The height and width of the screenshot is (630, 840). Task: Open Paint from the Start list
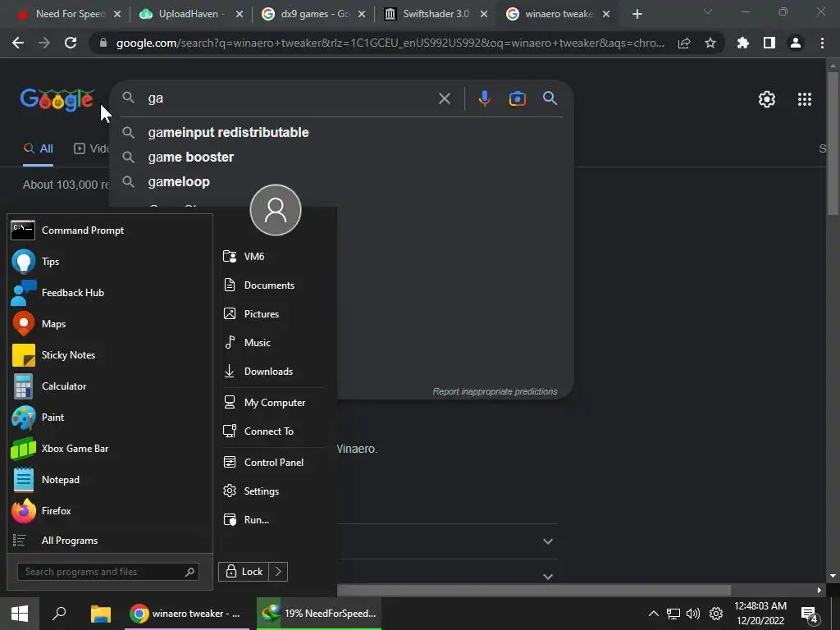click(110, 418)
